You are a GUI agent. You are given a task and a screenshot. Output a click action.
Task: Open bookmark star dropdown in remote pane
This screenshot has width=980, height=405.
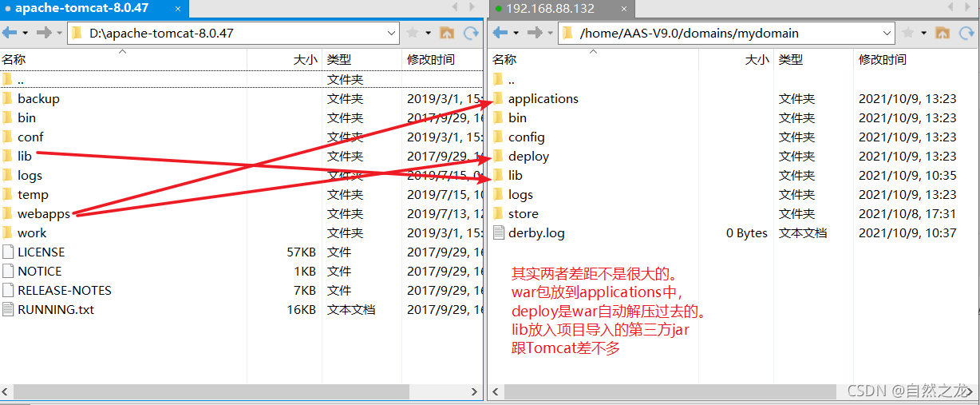(x=923, y=34)
